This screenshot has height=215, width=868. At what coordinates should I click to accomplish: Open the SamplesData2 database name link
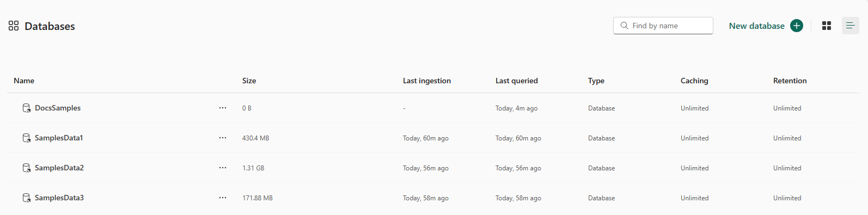point(59,168)
